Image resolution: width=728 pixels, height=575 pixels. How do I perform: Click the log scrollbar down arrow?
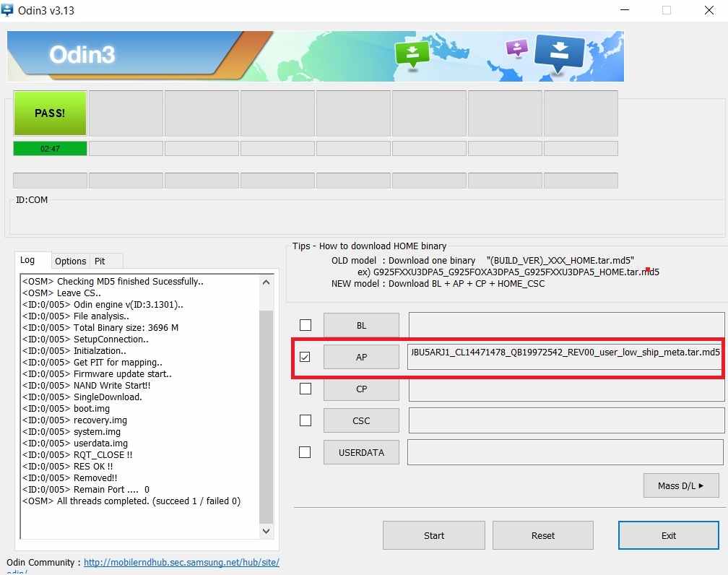pyautogui.click(x=266, y=531)
